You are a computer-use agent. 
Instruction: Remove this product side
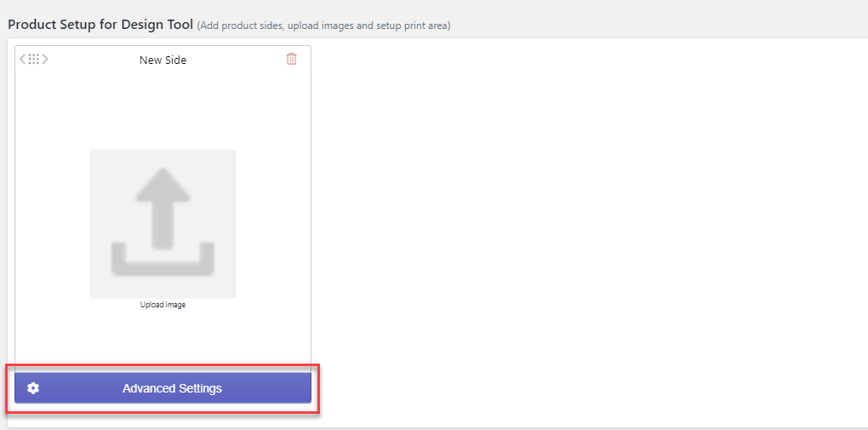291,60
